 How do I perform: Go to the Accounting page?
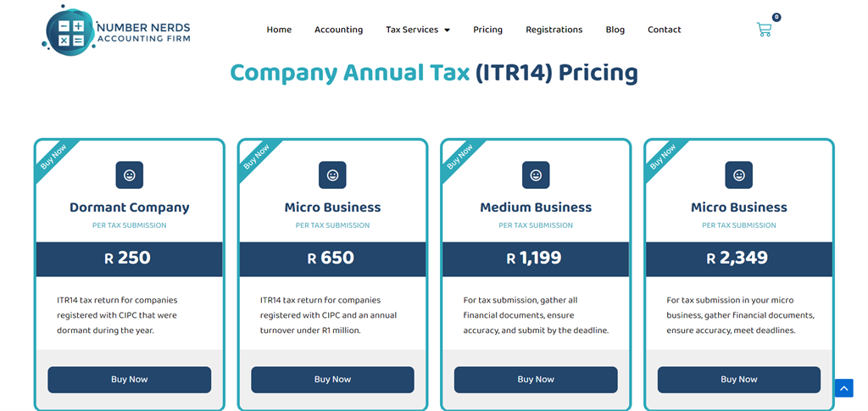click(339, 30)
